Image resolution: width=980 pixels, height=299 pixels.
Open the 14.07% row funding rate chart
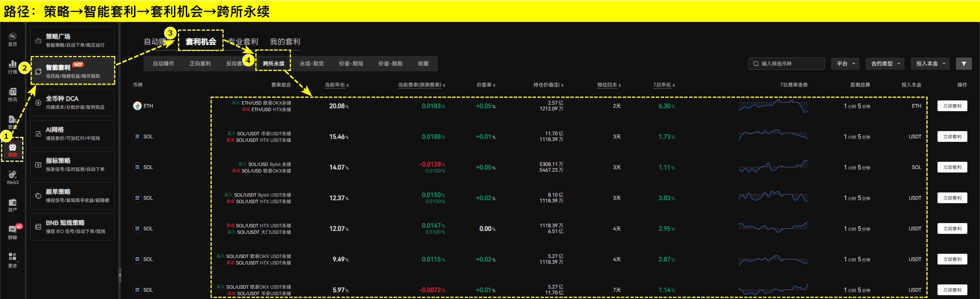pyautogui.click(x=773, y=167)
